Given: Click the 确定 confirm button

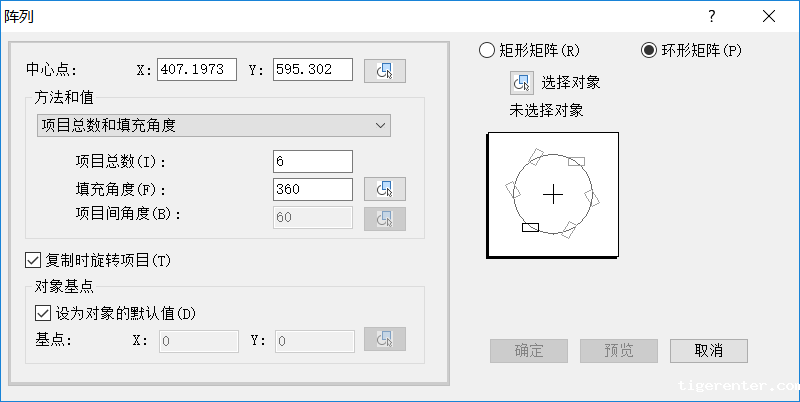Looking at the screenshot, I should pos(529,350).
